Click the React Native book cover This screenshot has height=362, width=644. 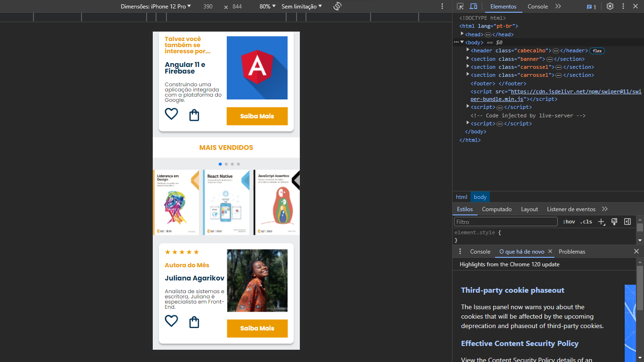226,203
